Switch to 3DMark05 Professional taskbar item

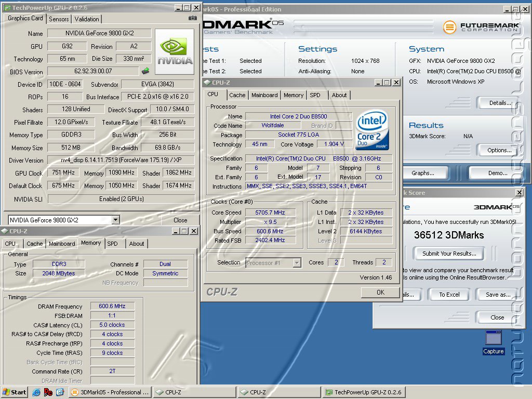tap(111, 392)
